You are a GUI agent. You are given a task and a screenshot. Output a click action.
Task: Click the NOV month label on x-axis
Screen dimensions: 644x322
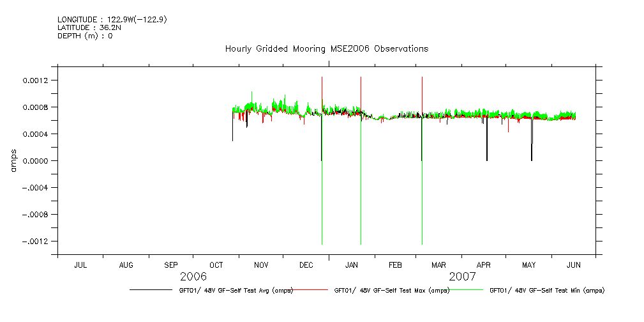point(261,264)
